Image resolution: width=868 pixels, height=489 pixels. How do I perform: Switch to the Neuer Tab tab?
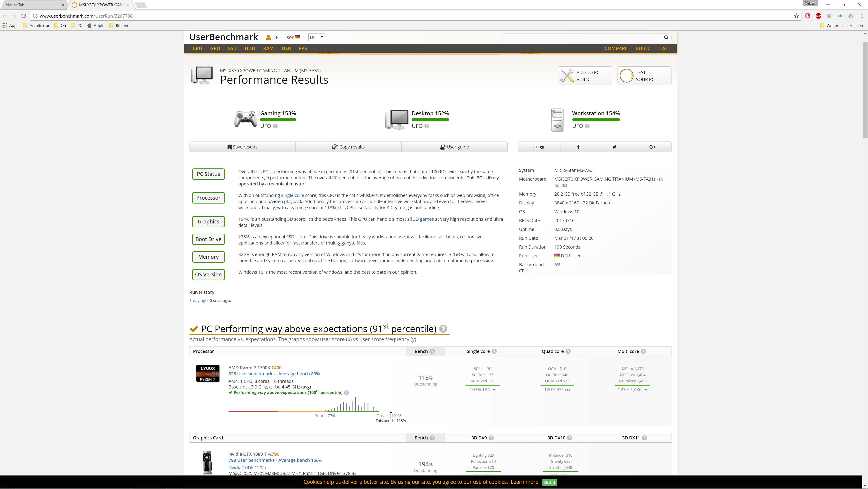click(32, 5)
